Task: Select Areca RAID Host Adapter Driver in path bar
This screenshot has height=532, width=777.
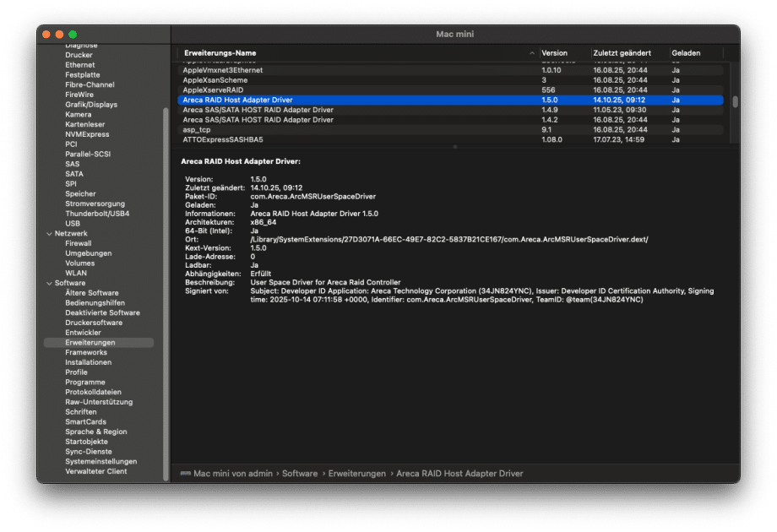Action: tap(459, 474)
